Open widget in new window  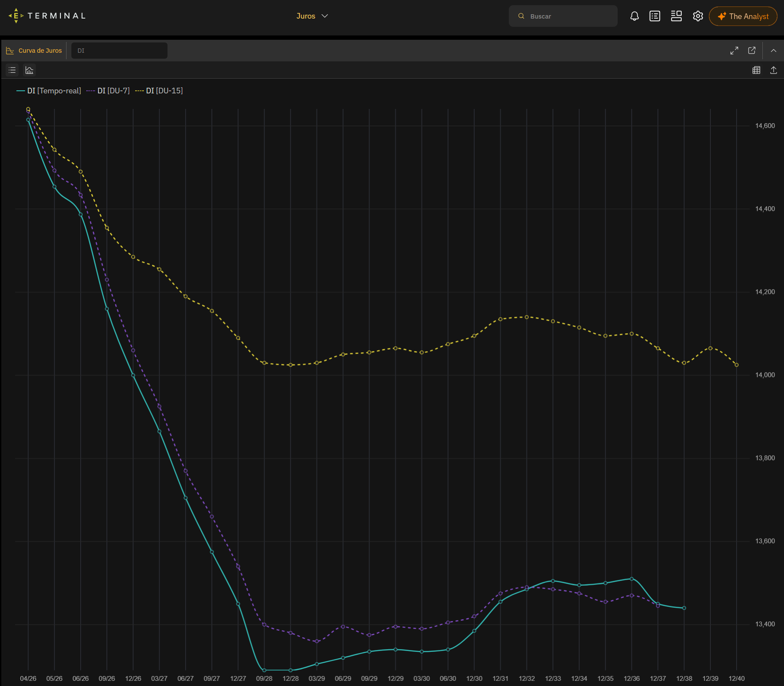tap(752, 51)
